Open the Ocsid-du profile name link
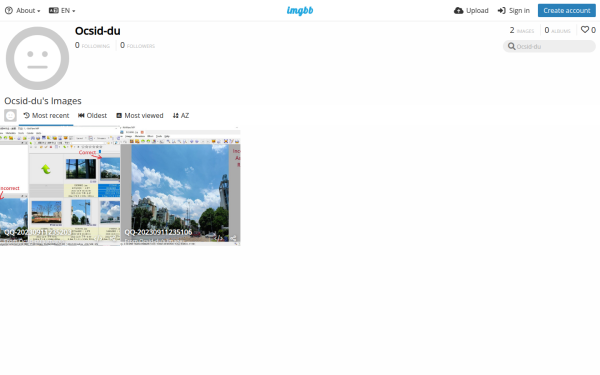The image size is (600, 375). tap(98, 31)
